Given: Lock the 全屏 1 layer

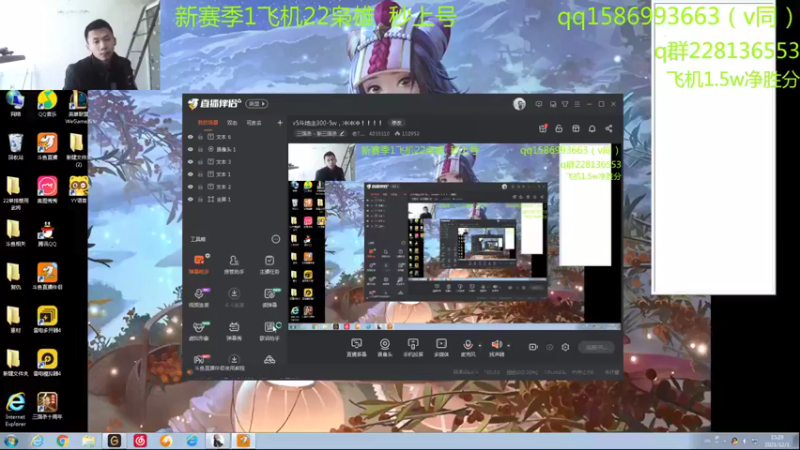Looking at the screenshot, I should click(200, 199).
